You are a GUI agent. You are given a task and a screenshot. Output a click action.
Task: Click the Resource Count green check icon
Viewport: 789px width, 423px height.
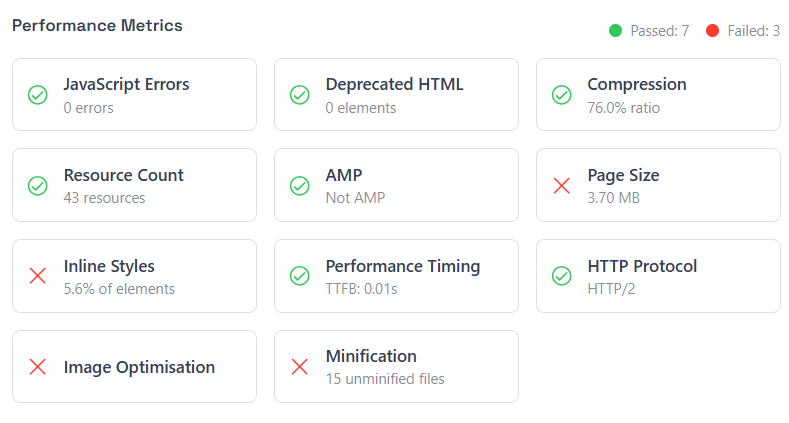(38, 186)
